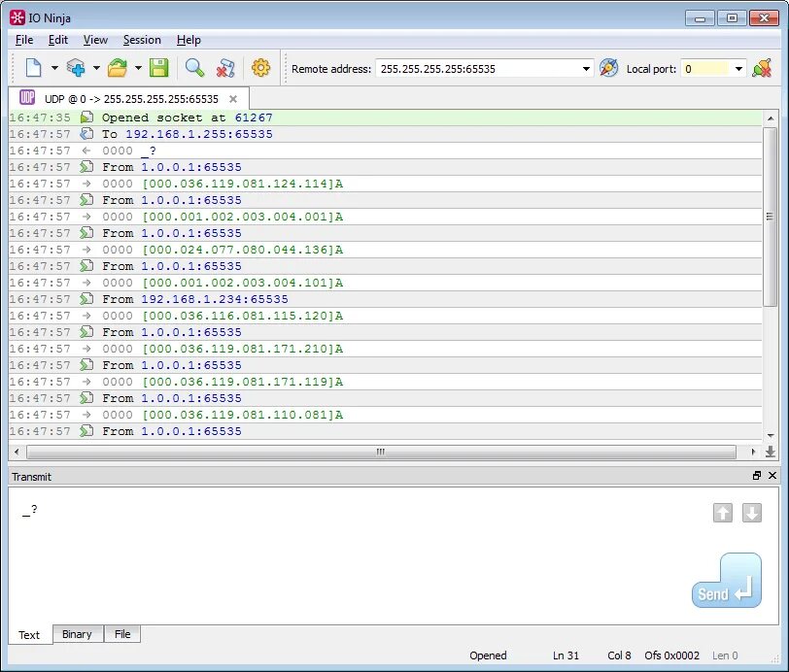The height and width of the screenshot is (672, 789).
Task: Click the 'From 192.168.1.234:65535' incoming packet icon
Action: [x=86, y=299]
